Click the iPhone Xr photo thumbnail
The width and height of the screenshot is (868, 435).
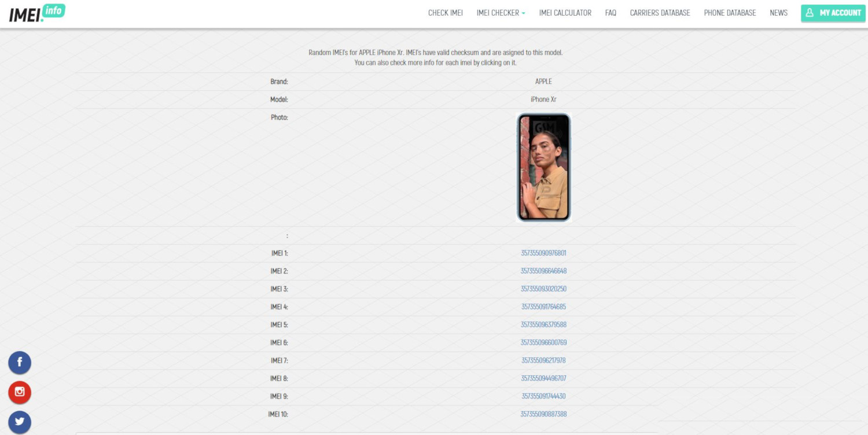[543, 167]
